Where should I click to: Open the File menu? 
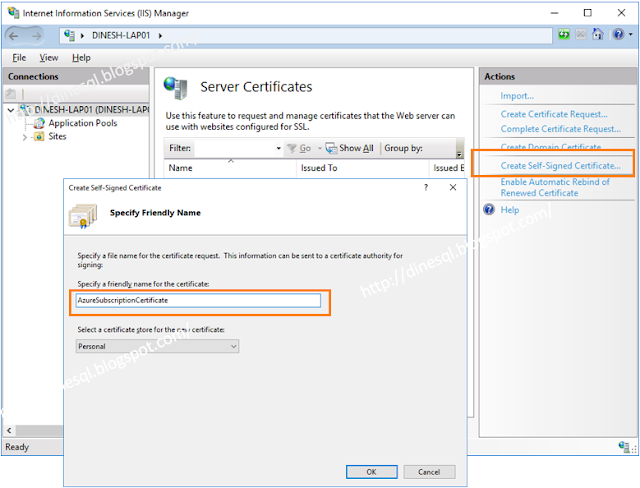19,58
